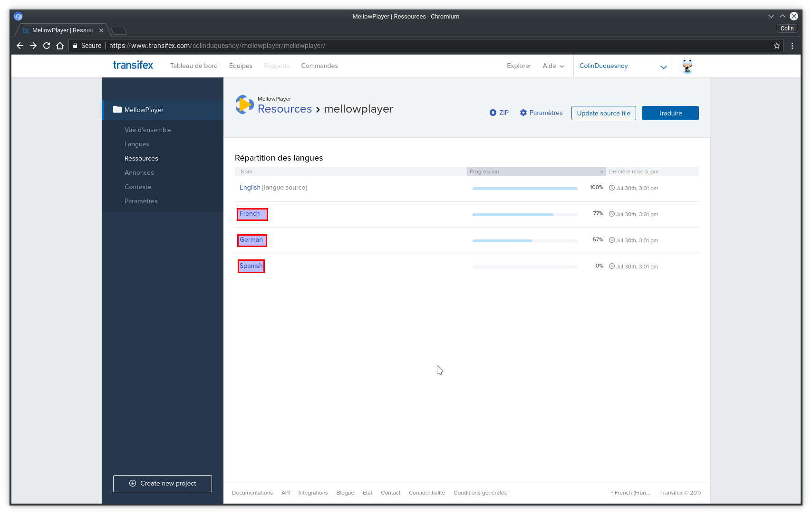This screenshot has width=812, height=515.
Task: Click the Transifex logo
Action: tap(133, 65)
